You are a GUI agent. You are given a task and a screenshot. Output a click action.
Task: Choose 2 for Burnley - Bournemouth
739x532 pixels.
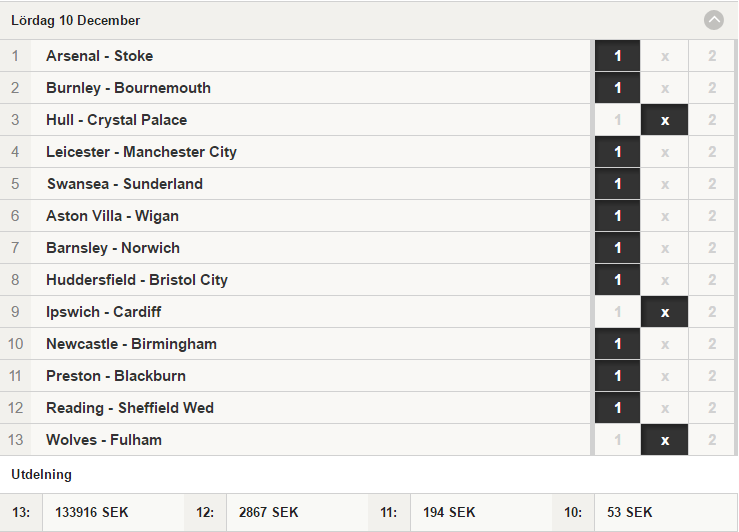pyautogui.click(x=712, y=88)
